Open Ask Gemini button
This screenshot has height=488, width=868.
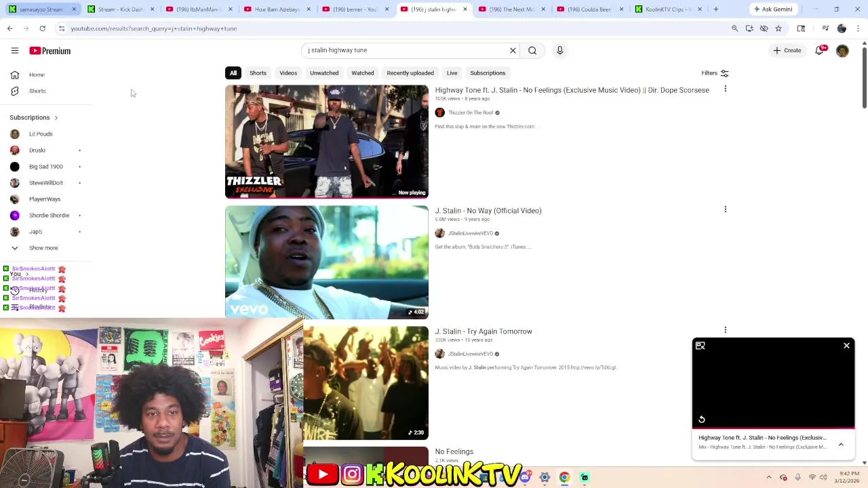tap(772, 9)
